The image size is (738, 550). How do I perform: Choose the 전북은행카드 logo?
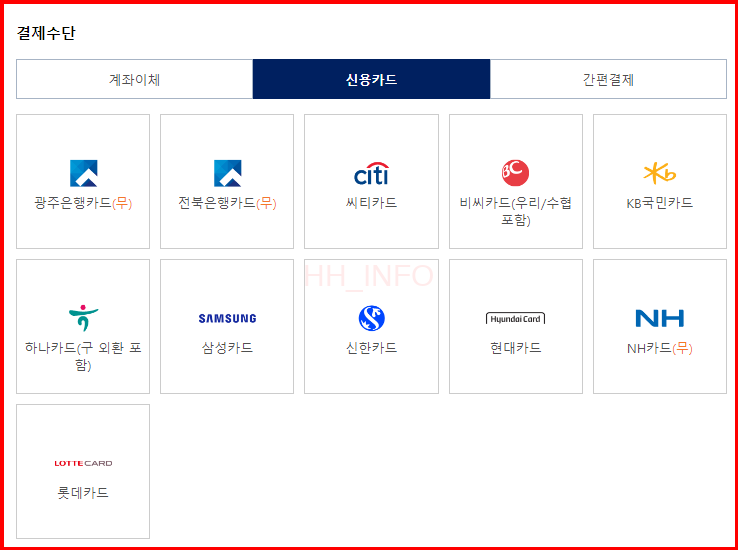pyautogui.click(x=227, y=173)
